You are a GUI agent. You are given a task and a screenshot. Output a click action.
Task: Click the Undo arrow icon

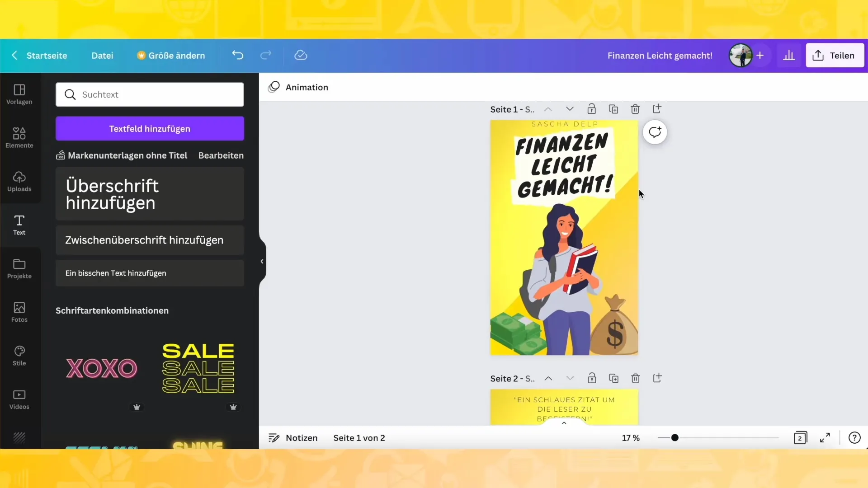coord(238,55)
